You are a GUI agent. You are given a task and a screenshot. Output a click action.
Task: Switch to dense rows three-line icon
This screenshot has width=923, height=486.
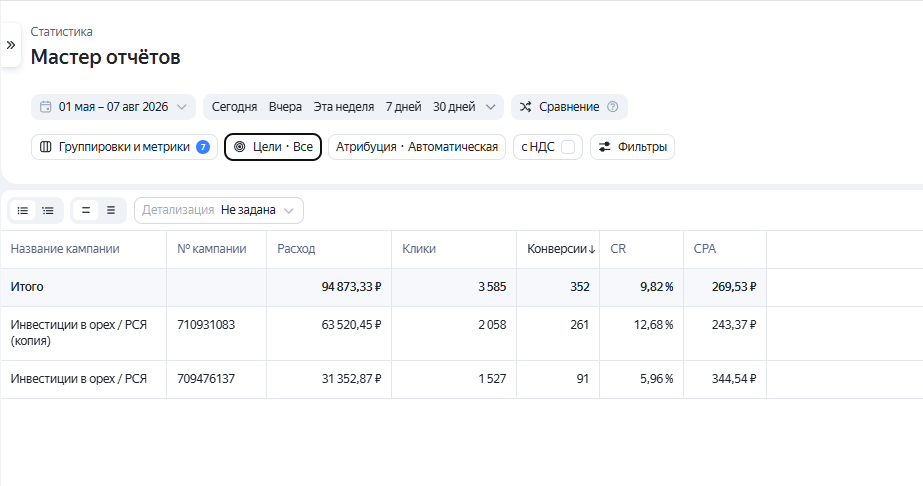click(x=111, y=211)
